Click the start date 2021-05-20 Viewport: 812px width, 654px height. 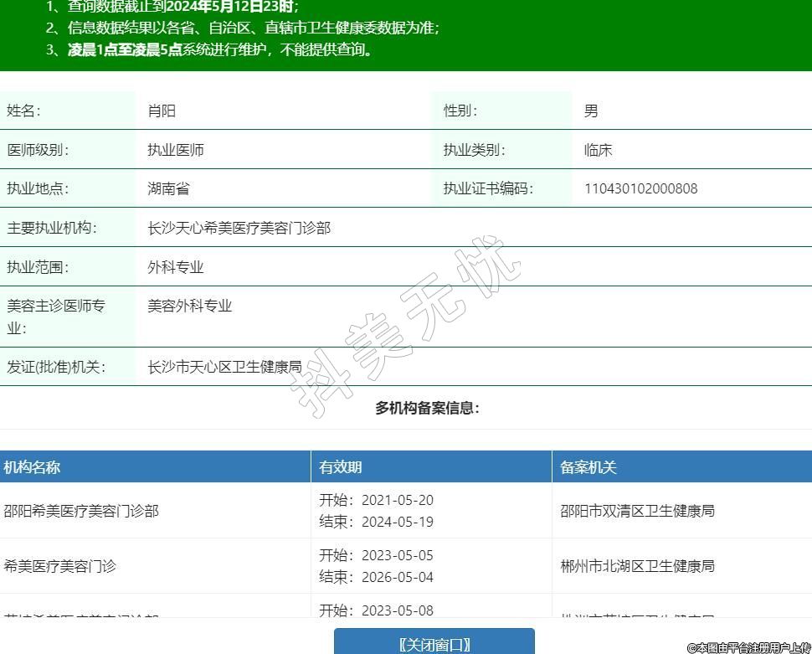click(397, 500)
